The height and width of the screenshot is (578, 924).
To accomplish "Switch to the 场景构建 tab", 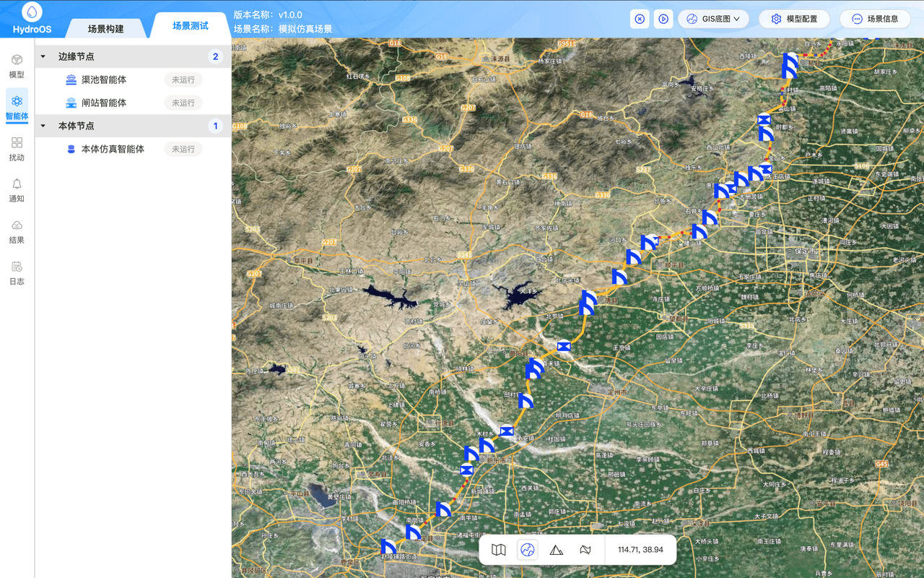I will (105, 29).
